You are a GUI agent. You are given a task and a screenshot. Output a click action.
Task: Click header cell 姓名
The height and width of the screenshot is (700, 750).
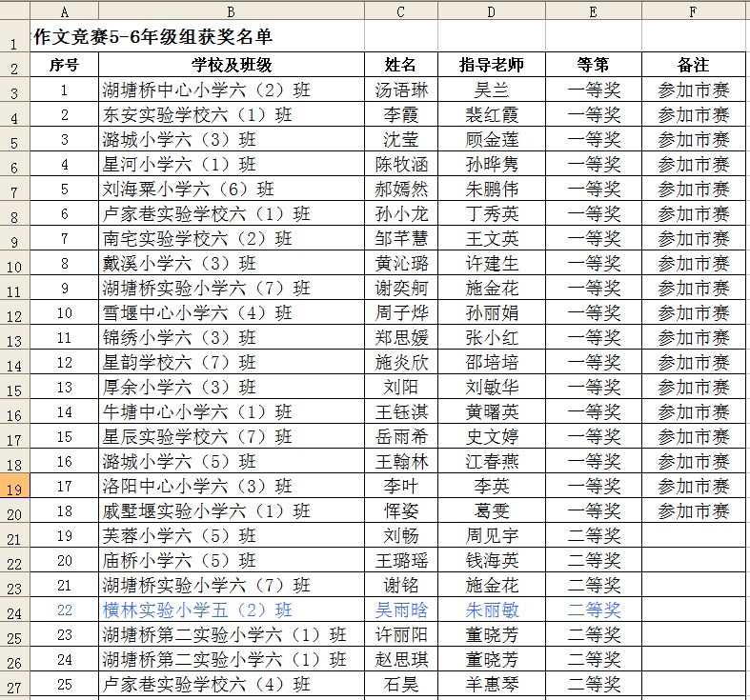tap(401, 65)
